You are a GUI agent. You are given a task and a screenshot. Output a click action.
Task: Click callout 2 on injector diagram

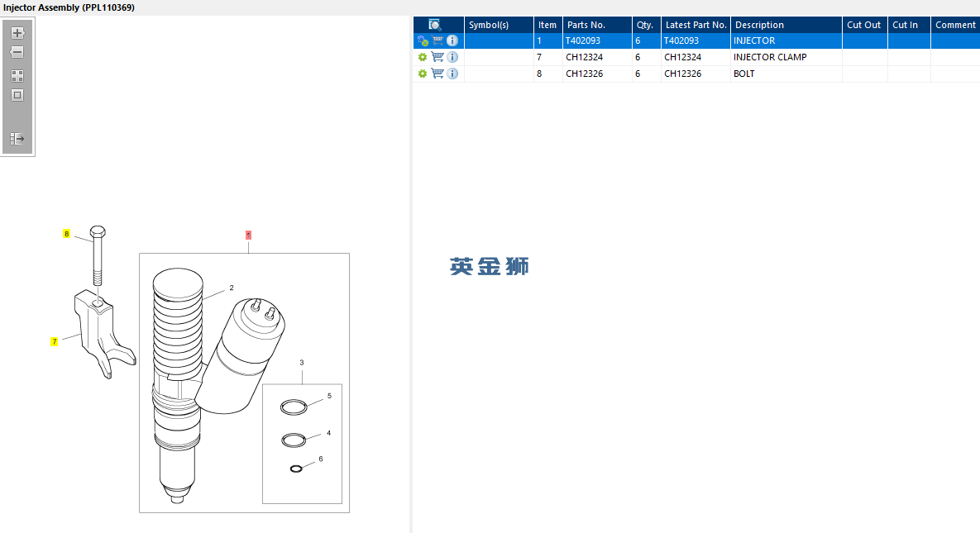(232, 288)
